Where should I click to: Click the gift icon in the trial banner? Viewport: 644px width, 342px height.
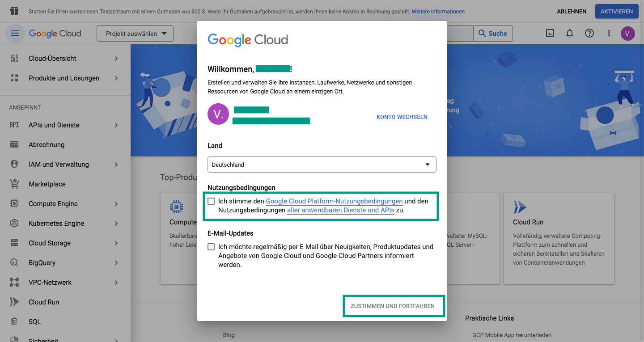14,11
